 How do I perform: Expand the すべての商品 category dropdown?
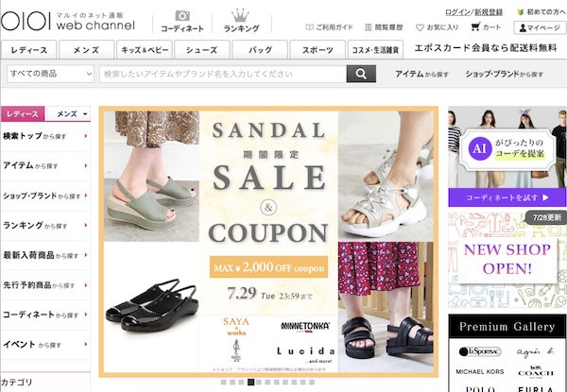pyautogui.click(x=50, y=74)
